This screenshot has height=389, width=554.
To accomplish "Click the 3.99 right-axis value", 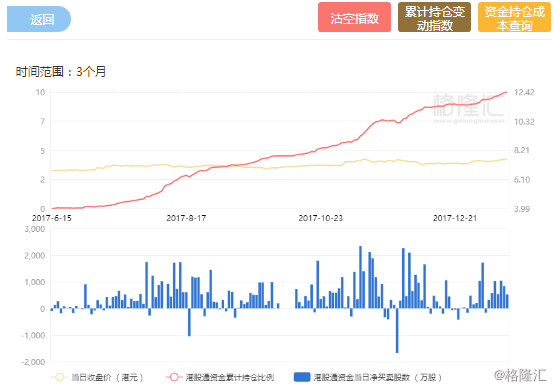I will [x=522, y=209].
